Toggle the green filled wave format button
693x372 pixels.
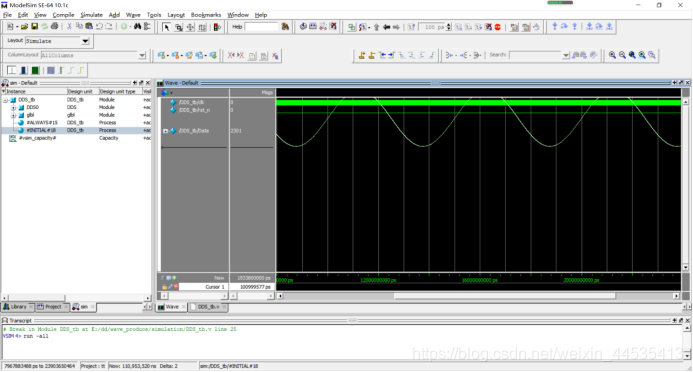tap(35, 70)
